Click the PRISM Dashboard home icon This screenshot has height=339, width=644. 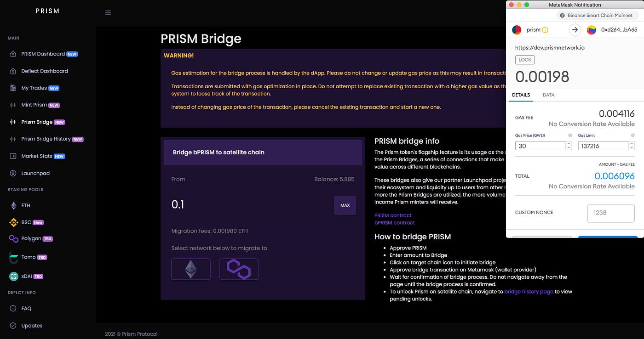tap(13, 54)
